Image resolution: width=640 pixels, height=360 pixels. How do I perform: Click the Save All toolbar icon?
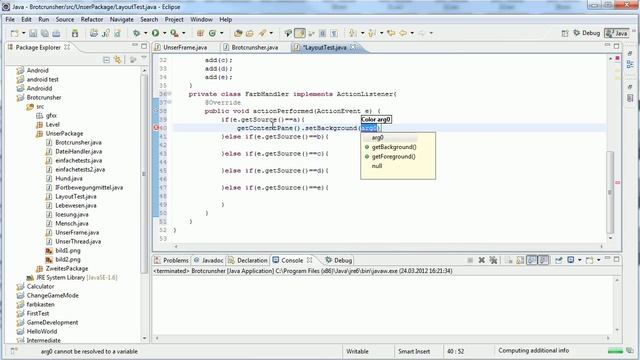(44, 33)
